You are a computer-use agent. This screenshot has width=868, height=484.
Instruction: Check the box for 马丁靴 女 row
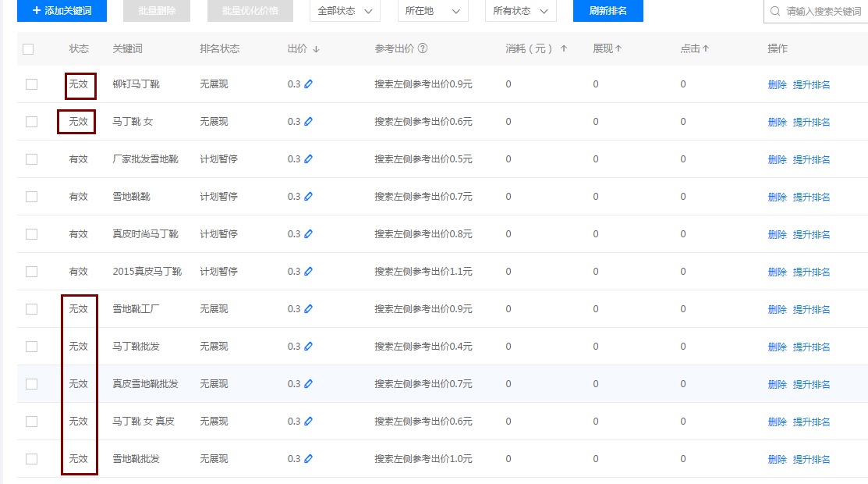(x=31, y=122)
